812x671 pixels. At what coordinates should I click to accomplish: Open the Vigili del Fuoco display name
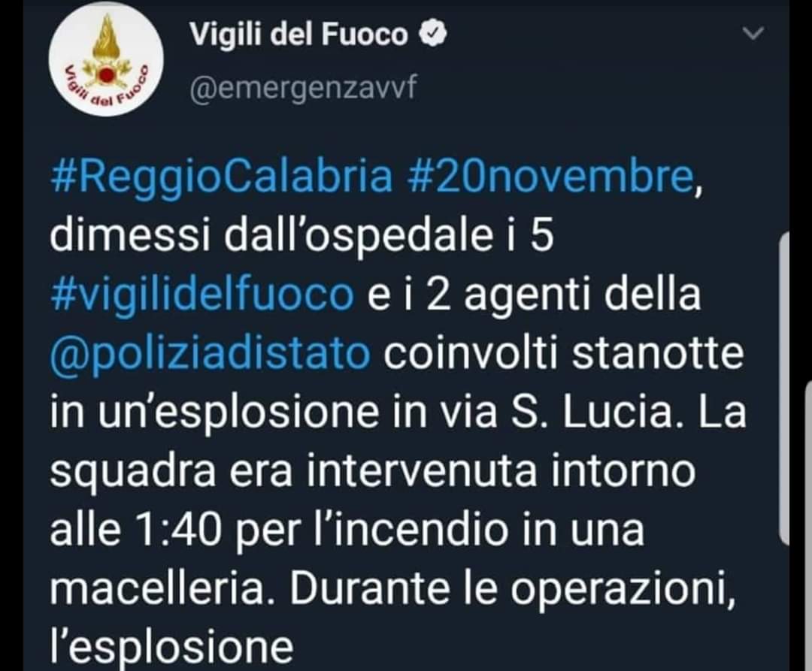pyautogui.click(x=298, y=35)
